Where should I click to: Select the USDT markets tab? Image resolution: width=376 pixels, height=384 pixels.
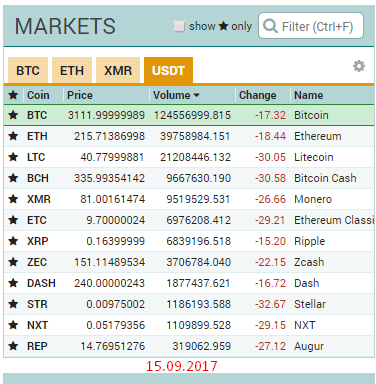pos(168,70)
